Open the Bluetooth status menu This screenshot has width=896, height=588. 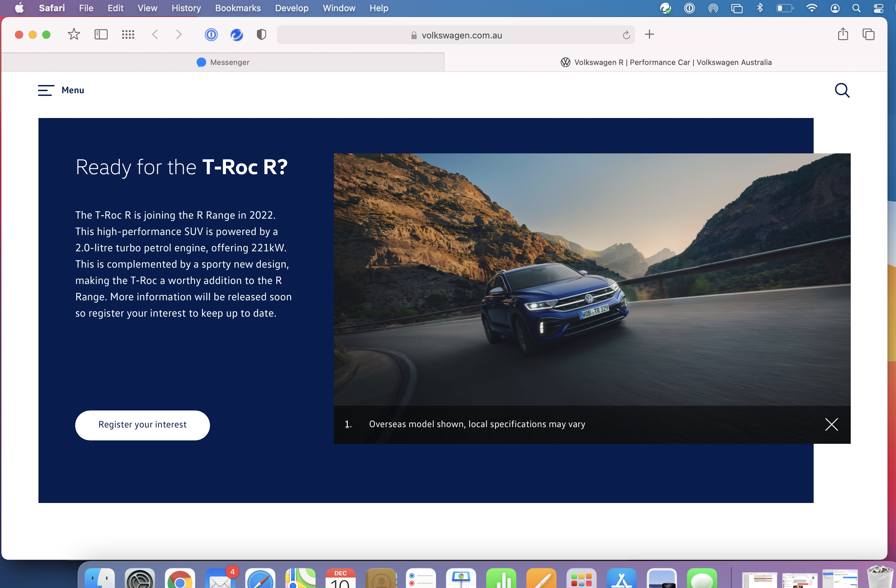point(760,8)
